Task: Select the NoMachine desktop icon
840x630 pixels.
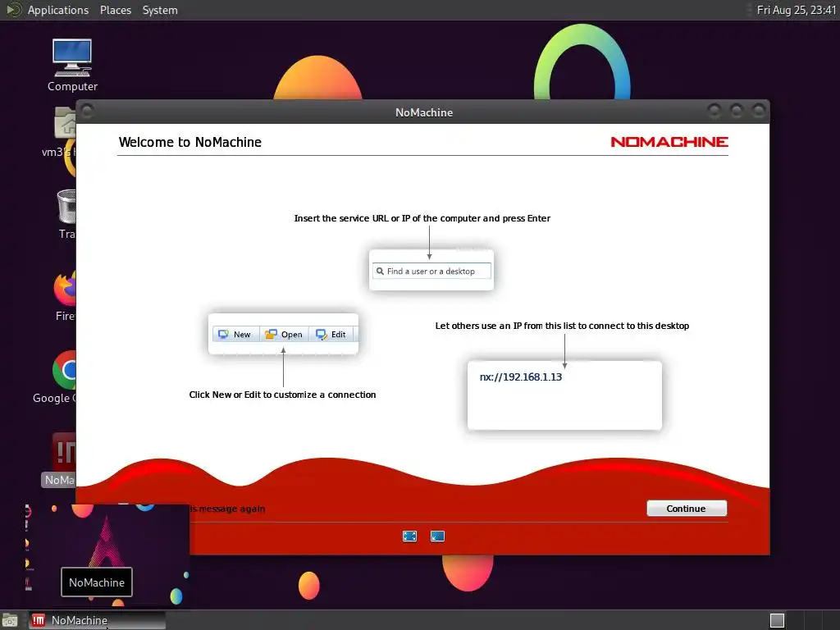Action: [62, 459]
